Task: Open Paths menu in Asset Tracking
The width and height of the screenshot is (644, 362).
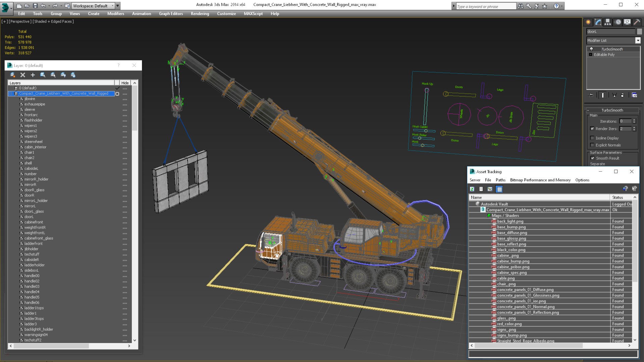Action: 500,180
